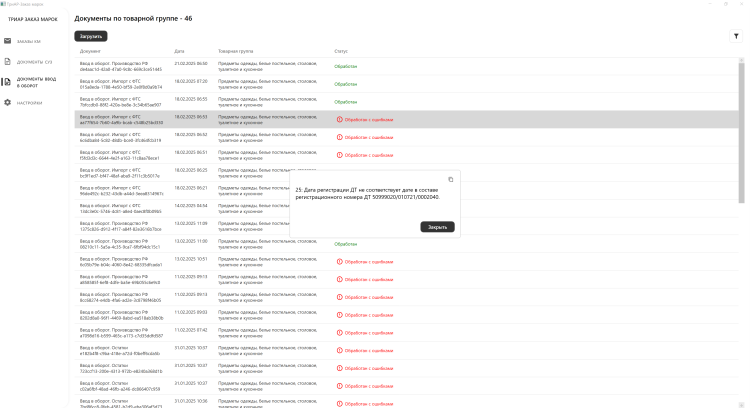Click error icon on 13.02.2025 10:51 row
Image resolution: width=750 pixels, height=408 pixels.
pyautogui.click(x=338, y=261)
